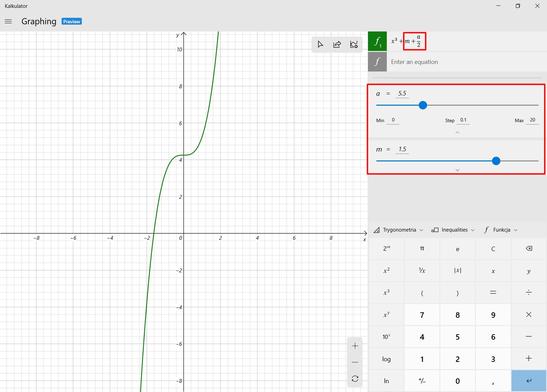547x392 pixels.
Task: Insert the log function
Action: tap(386, 359)
